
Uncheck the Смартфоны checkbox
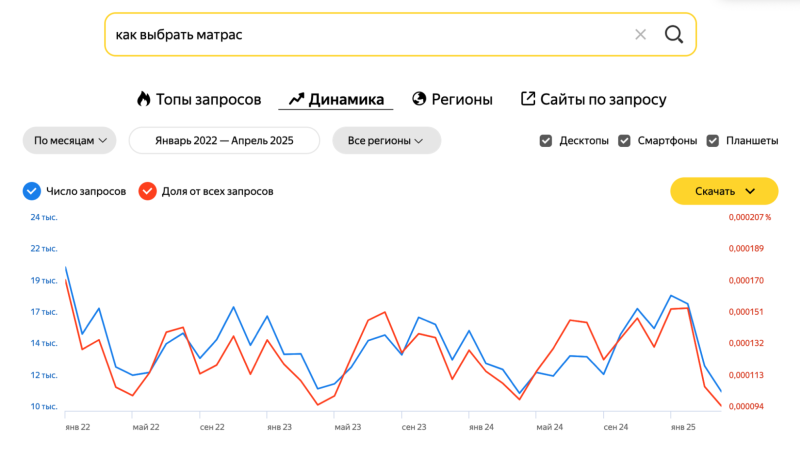[x=625, y=141]
